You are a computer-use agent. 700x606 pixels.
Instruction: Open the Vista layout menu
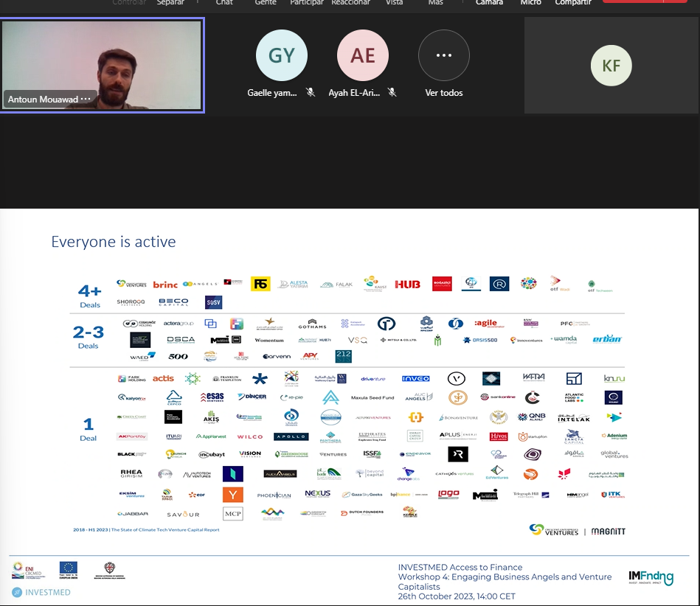395,3
